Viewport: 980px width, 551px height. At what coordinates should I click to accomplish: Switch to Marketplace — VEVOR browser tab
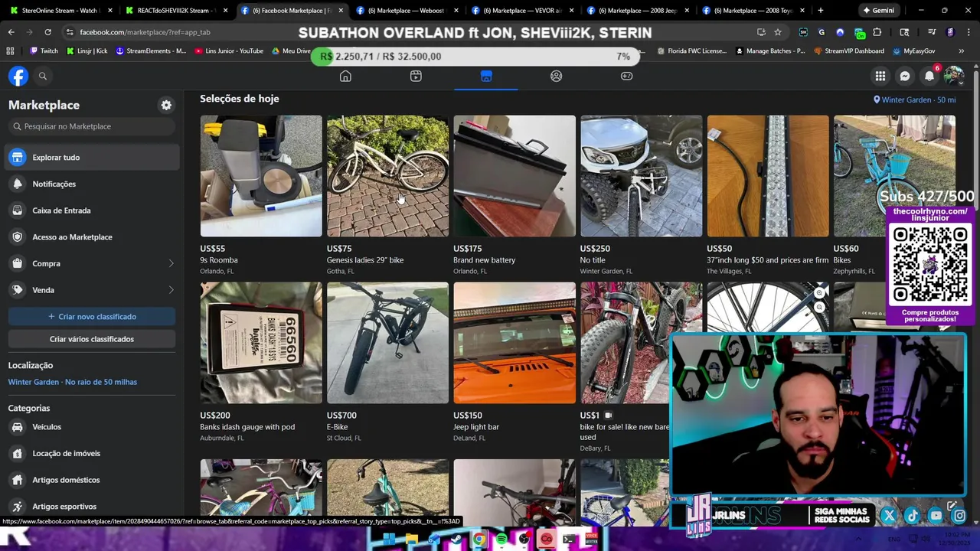521,11
